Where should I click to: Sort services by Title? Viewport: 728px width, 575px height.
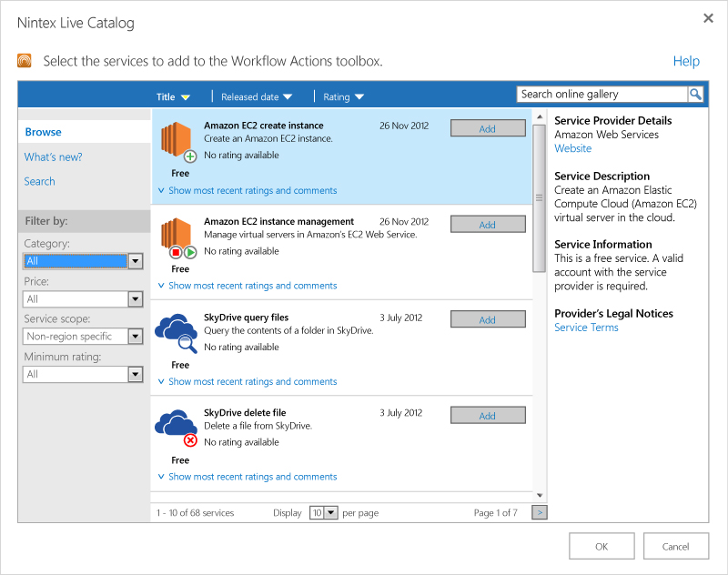tap(173, 97)
